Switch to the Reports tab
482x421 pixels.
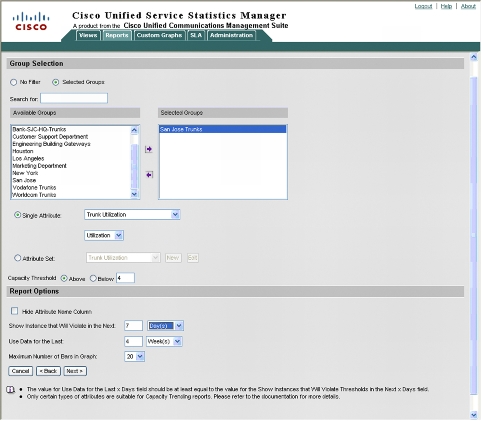coord(117,35)
